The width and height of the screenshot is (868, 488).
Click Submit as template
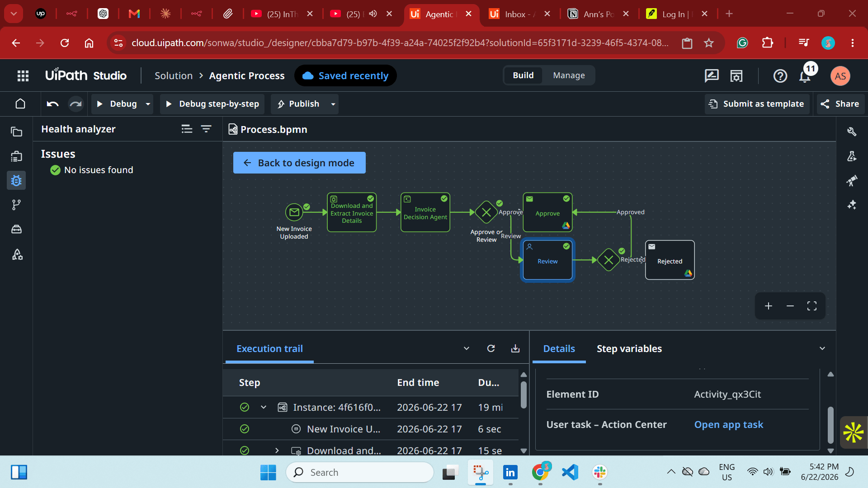click(x=757, y=104)
